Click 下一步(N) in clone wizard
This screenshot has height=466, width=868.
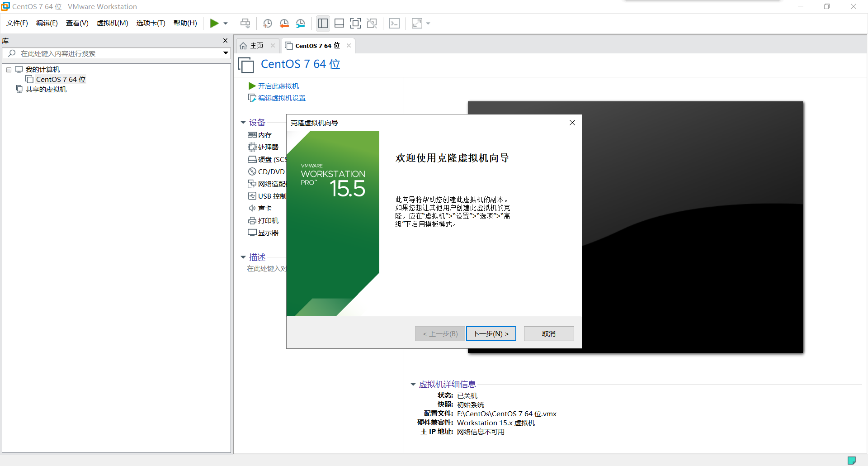point(491,334)
